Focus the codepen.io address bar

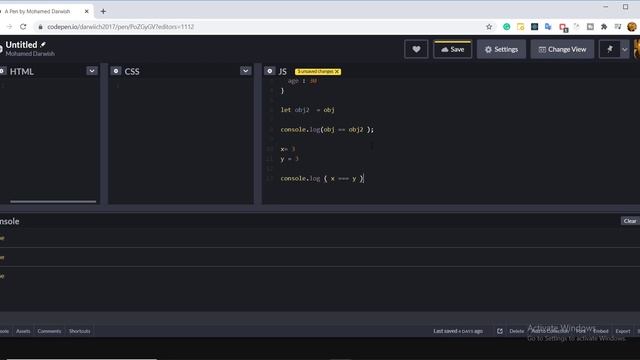coord(261,27)
